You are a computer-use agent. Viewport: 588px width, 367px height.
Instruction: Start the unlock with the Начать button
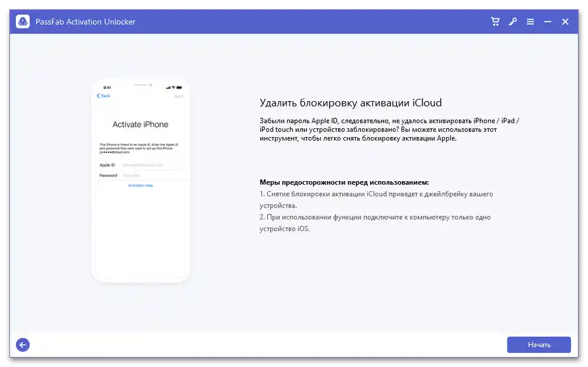point(539,345)
